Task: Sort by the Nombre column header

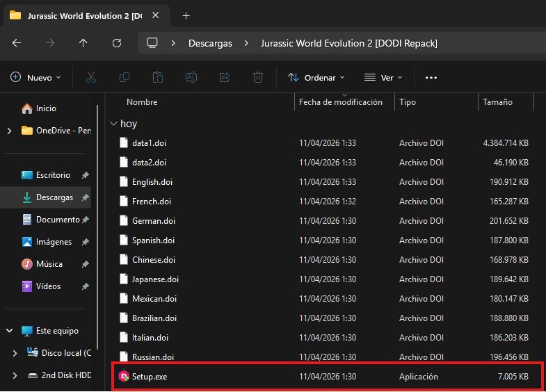Action: (x=142, y=102)
